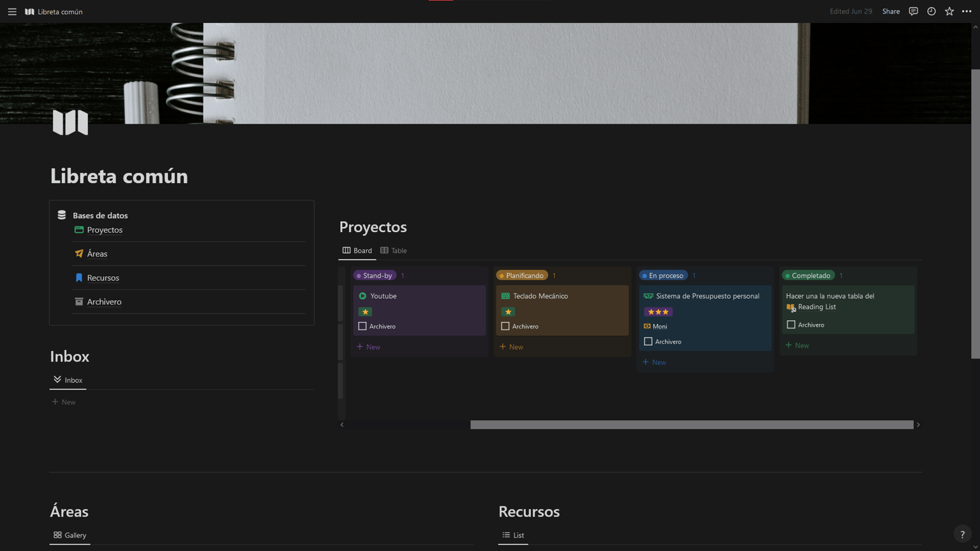Click the Youtube card play icon

click(x=362, y=296)
